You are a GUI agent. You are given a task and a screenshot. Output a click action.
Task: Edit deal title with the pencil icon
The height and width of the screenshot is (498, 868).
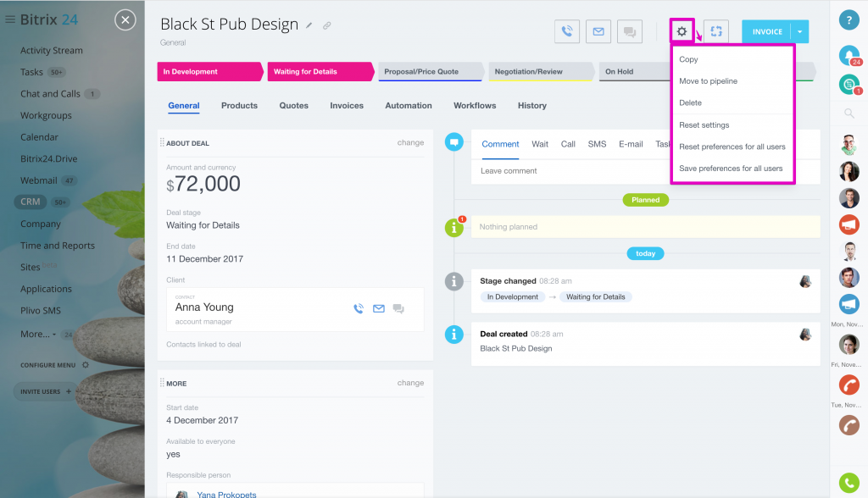pos(309,25)
